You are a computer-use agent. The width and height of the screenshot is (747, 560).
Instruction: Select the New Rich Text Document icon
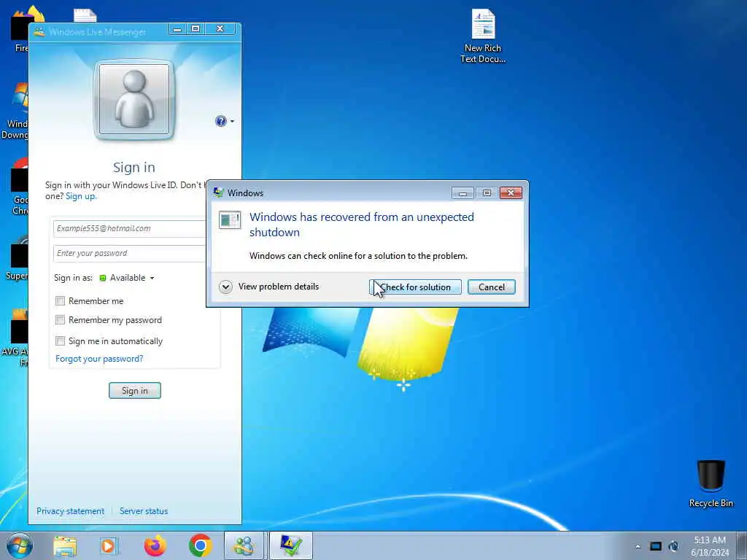tap(483, 36)
